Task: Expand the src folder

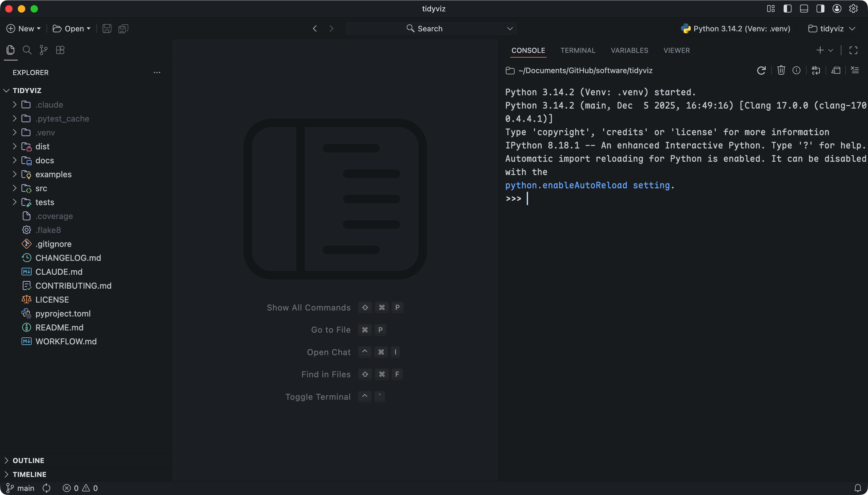Action: [41, 188]
